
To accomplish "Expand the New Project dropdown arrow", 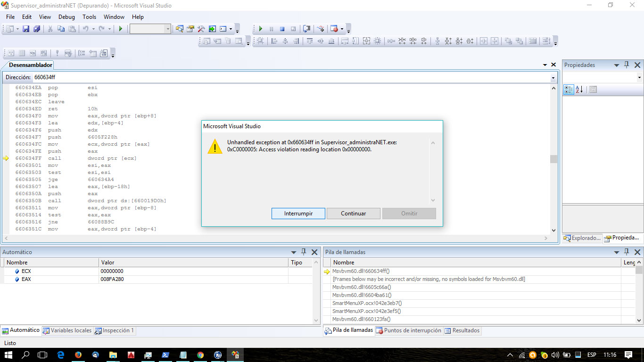I will click(x=17, y=29).
